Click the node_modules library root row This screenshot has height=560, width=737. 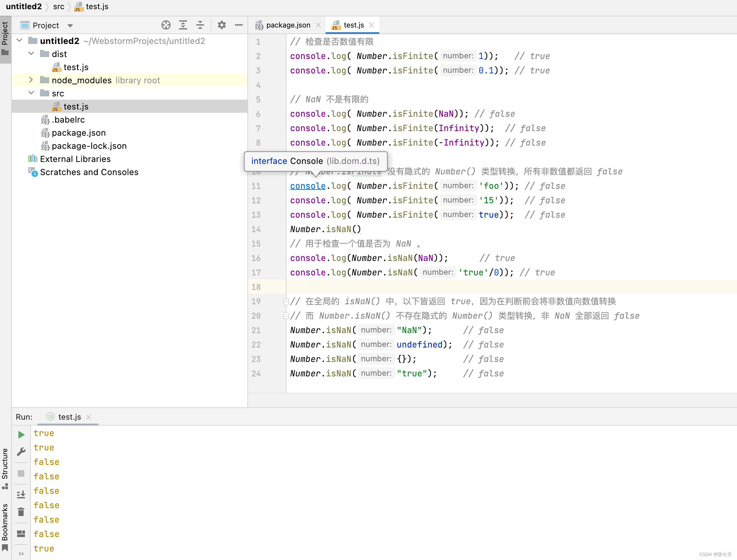pos(129,80)
